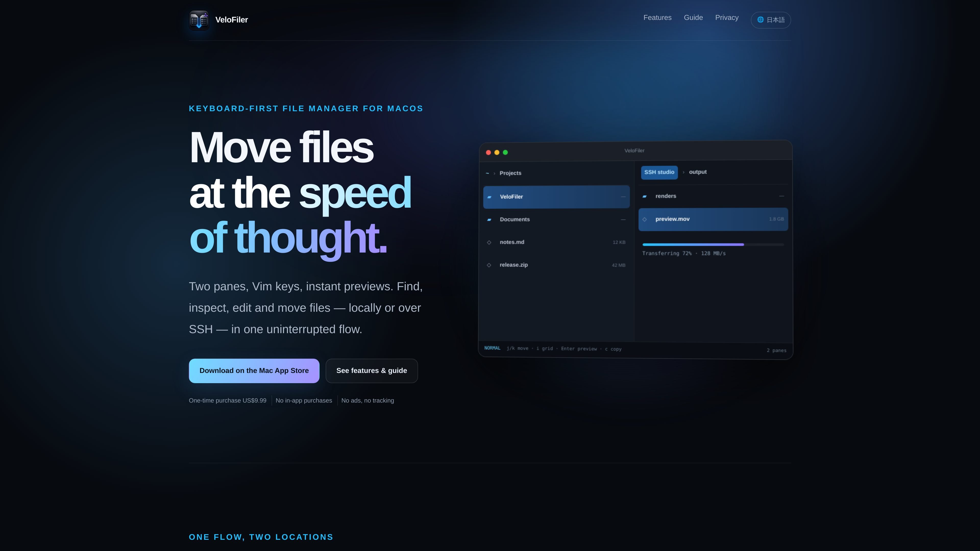Click the Projects breadcrumb in left pane

pyautogui.click(x=510, y=173)
